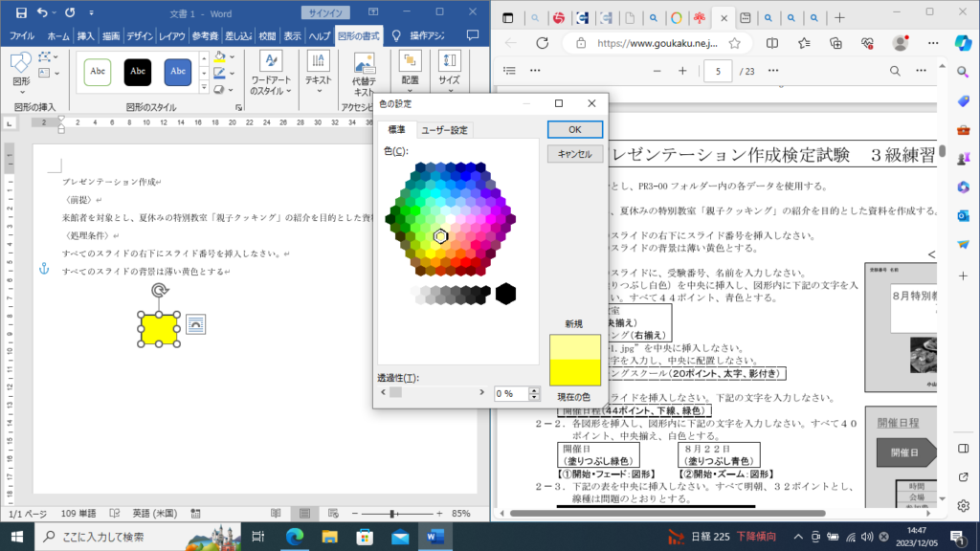Screen dimensions: 980x551
Task: Refresh the Edge browser page
Action: pos(542,43)
